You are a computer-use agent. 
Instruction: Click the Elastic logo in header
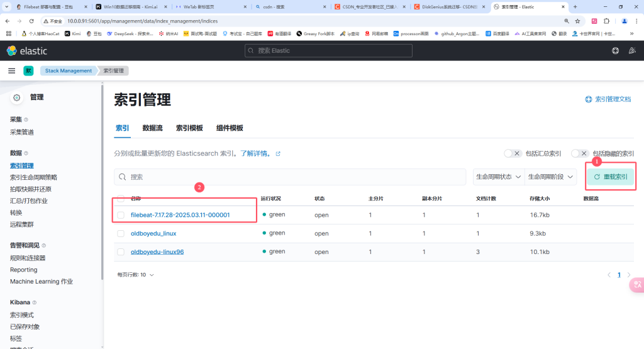click(x=26, y=50)
